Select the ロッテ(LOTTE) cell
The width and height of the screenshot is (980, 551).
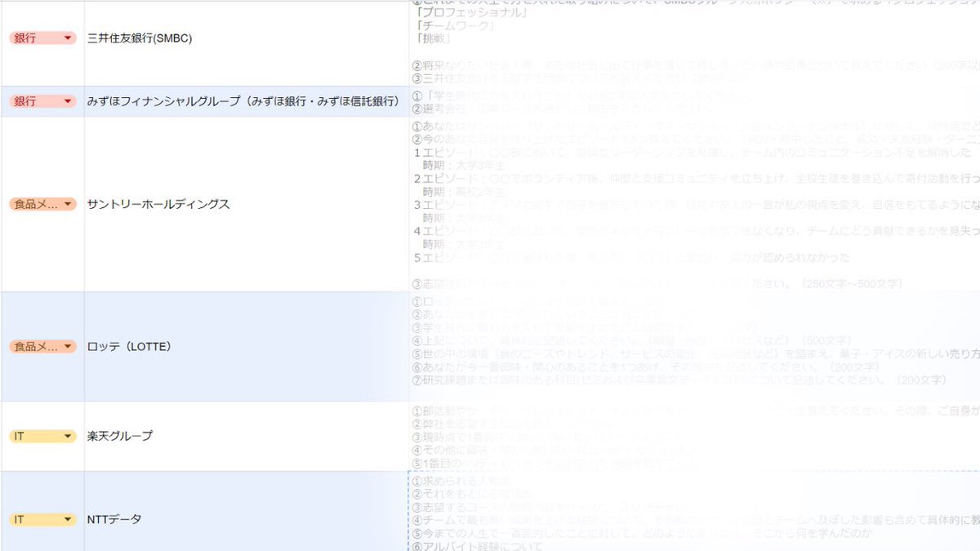click(x=247, y=346)
